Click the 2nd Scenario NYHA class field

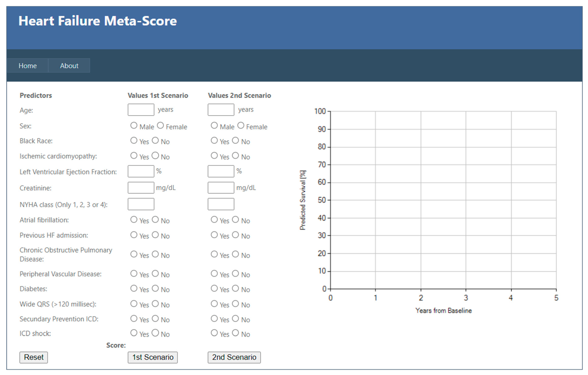click(221, 204)
